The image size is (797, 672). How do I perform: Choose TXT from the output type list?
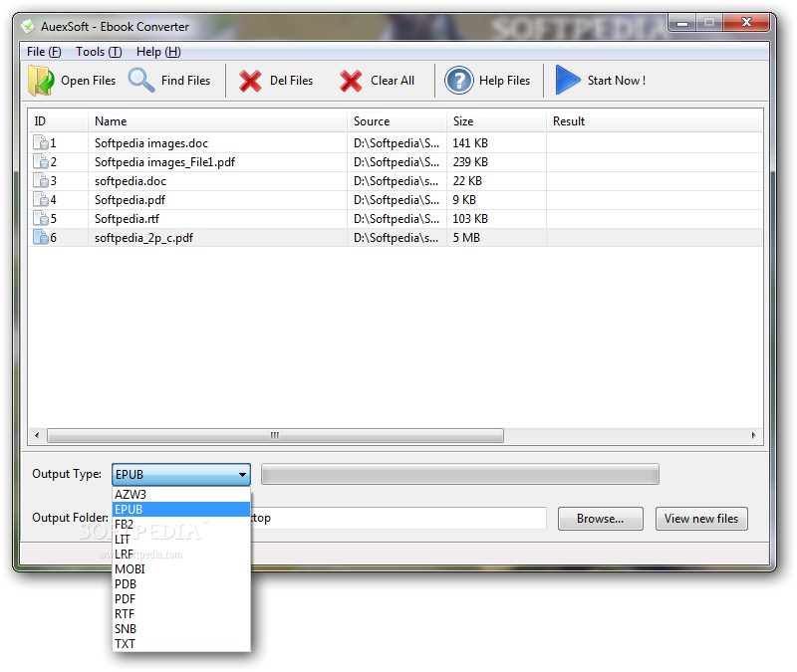point(181,643)
